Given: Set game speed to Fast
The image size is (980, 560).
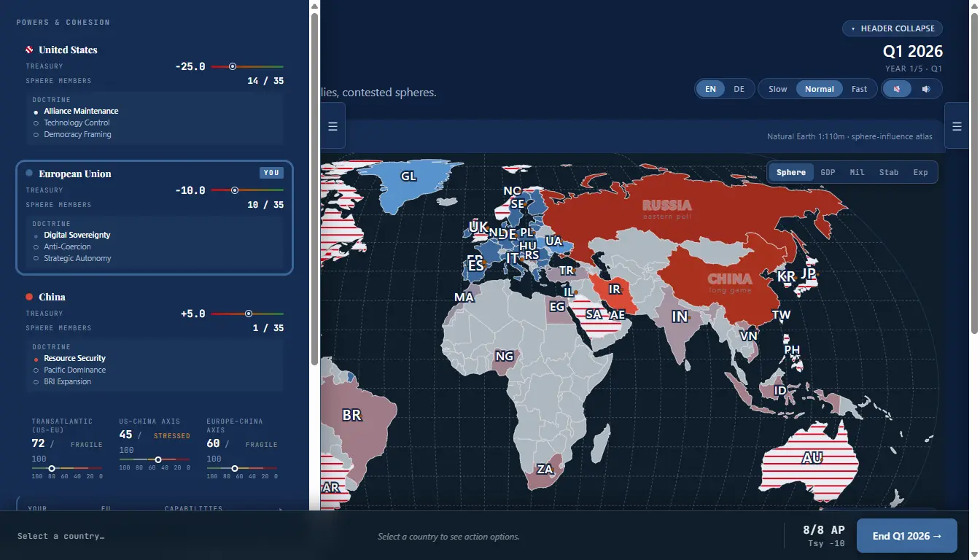Looking at the screenshot, I should click(x=859, y=89).
